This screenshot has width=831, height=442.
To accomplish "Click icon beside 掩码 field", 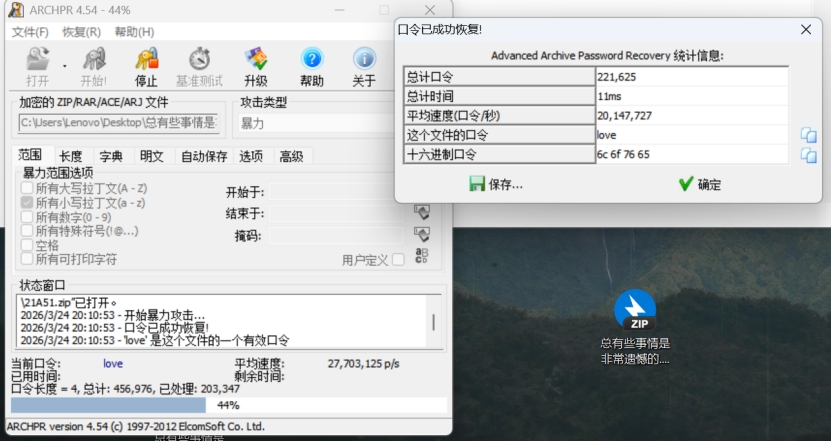I will click(x=421, y=234).
